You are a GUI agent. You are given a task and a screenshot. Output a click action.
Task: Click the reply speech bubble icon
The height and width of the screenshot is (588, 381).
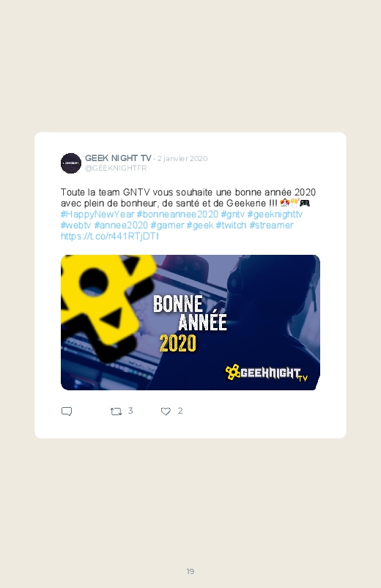(67, 412)
